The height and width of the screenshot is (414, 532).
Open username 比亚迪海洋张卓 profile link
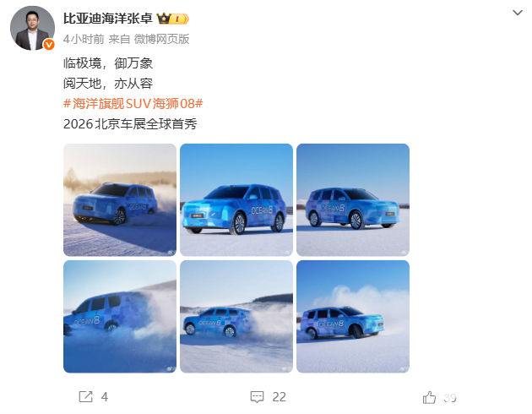point(108,19)
